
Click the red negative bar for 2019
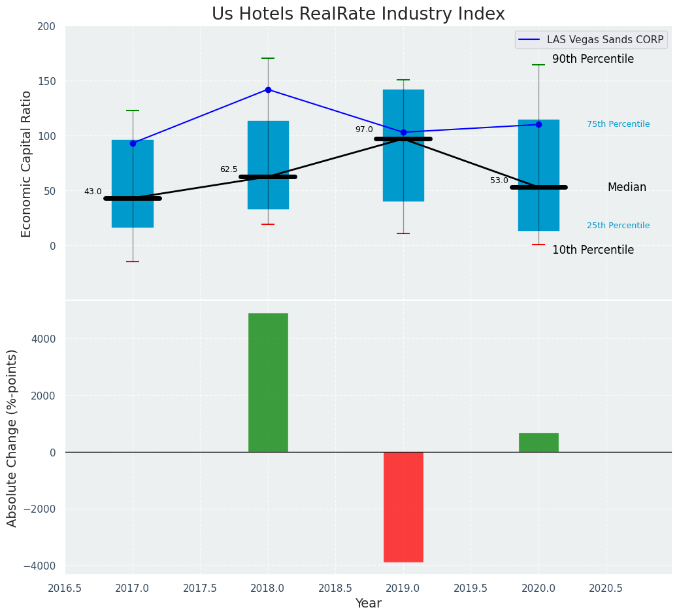click(x=403, y=507)
